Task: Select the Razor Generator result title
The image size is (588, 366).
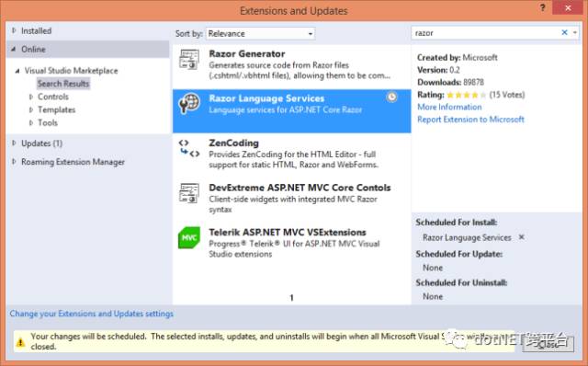Action: (247, 53)
